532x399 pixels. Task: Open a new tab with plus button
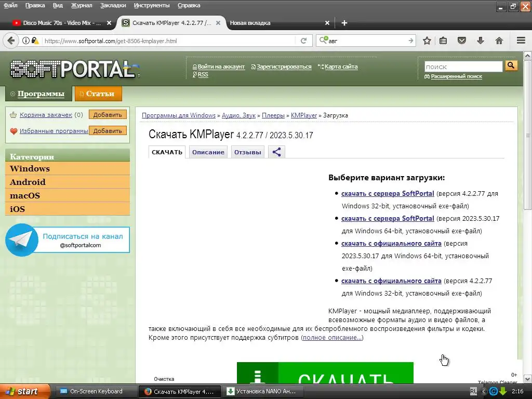(344, 23)
